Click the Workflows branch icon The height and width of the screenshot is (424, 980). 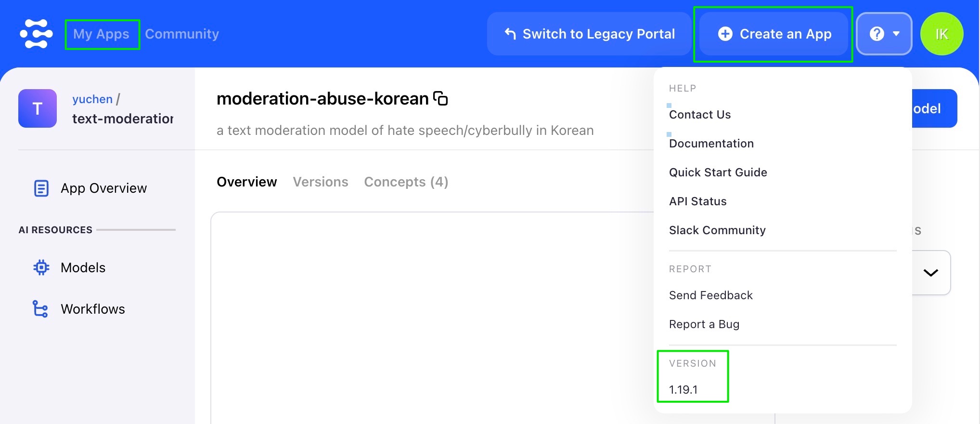(x=40, y=309)
